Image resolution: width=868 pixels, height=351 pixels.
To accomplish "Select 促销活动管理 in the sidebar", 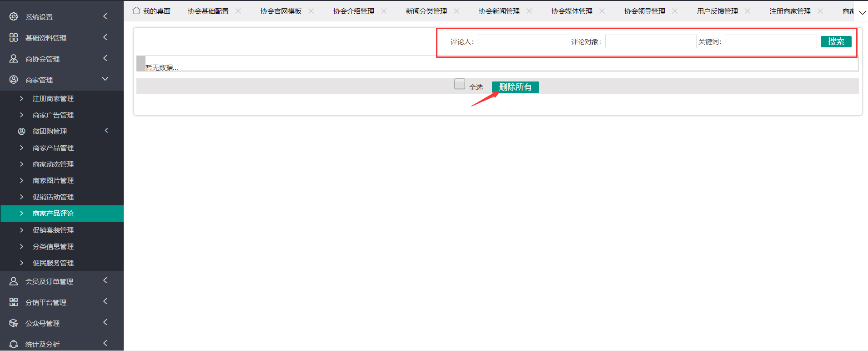I will [53, 197].
